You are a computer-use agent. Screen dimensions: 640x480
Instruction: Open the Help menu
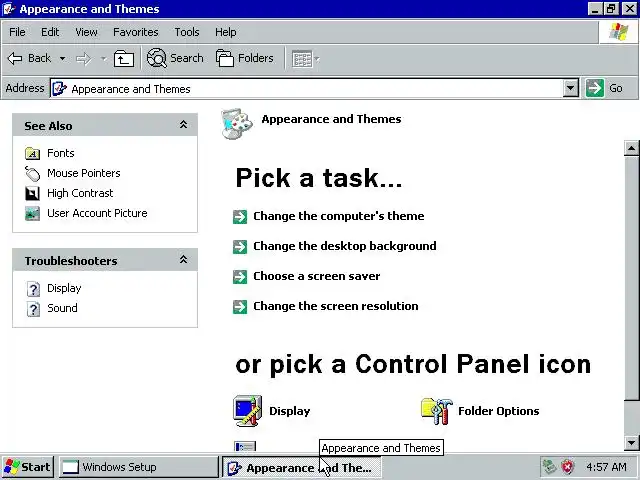coord(226,32)
